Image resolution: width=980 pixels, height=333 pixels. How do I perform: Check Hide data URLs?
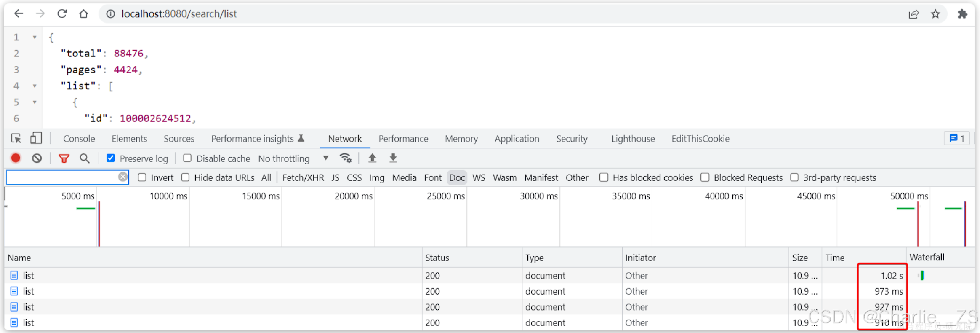coord(185,177)
